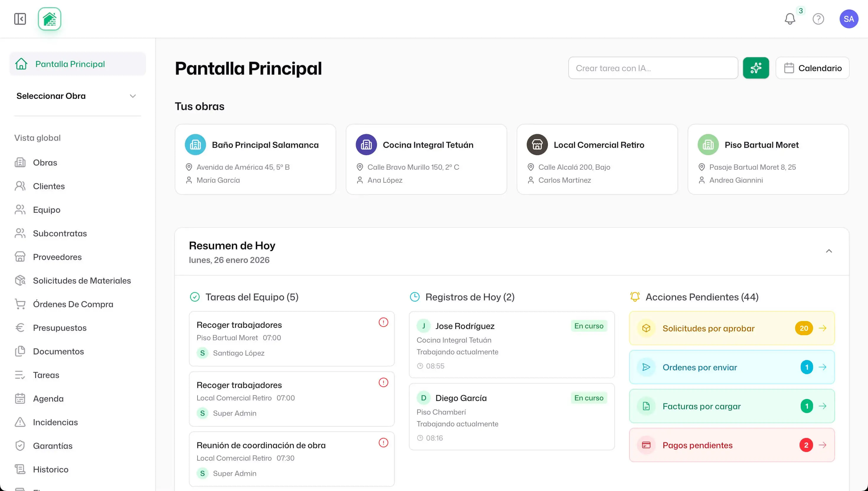Viewport: 868px width, 491px height.
Task: Open the notifications bell
Action: (789, 19)
